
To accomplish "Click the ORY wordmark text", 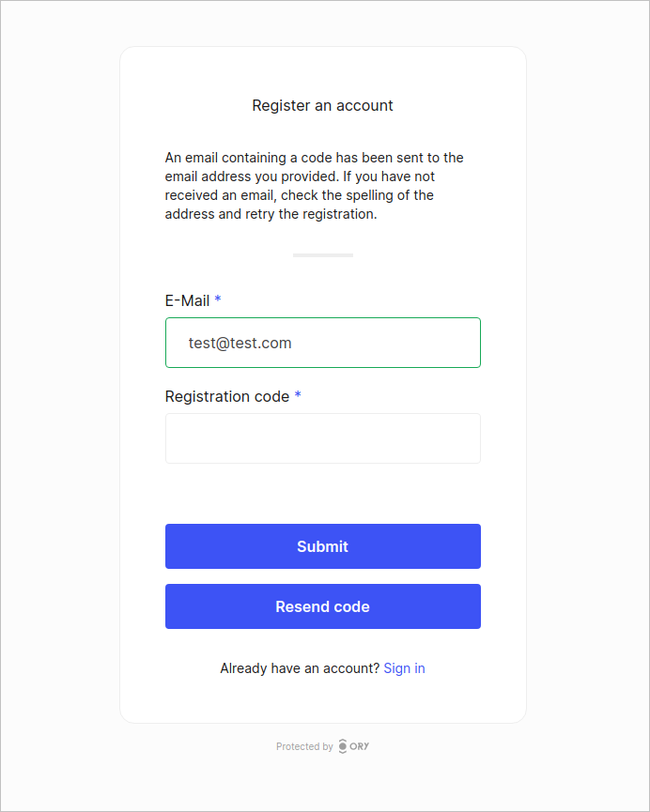I will (x=360, y=746).
